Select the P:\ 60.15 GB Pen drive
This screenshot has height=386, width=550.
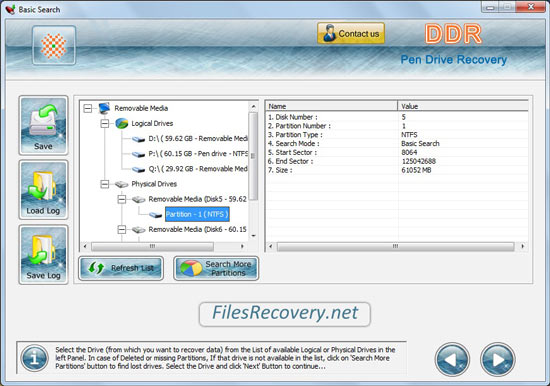tap(198, 154)
